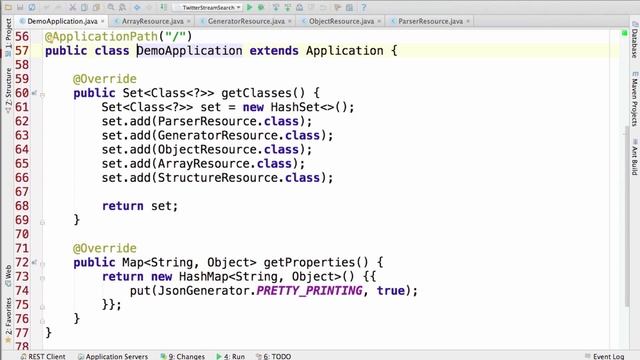640x360 pixels.
Task: Open the Database side panel
Action: (634, 40)
